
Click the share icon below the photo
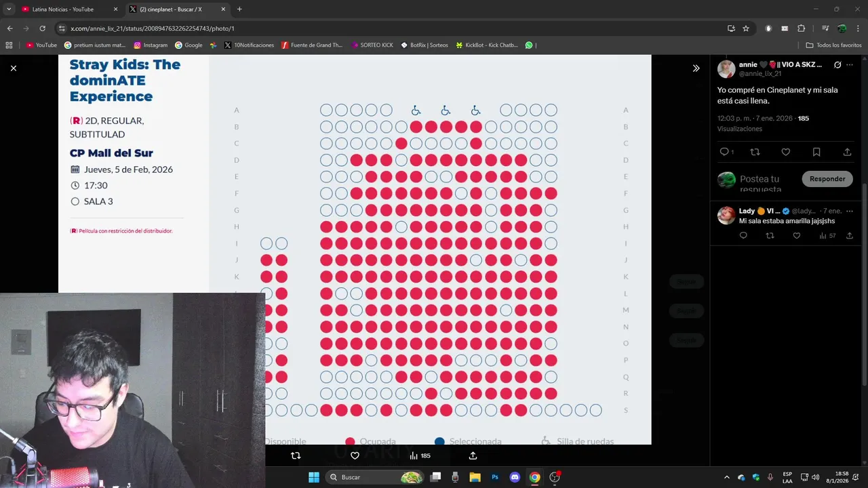pos(473,455)
